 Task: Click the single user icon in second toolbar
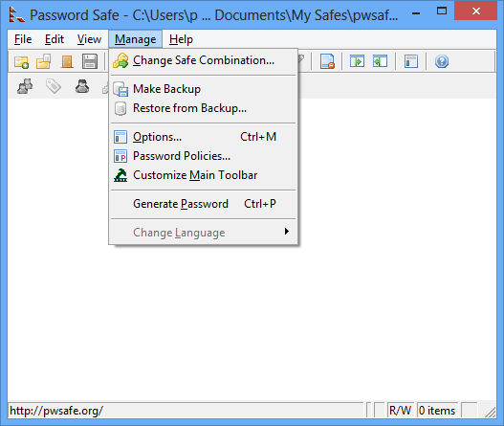point(82,86)
